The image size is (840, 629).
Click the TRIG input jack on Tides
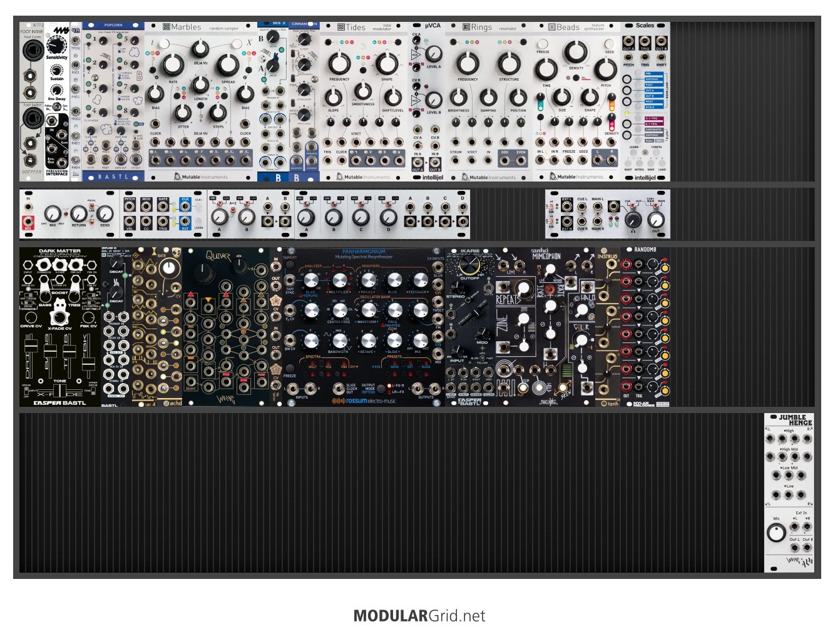click(327, 161)
